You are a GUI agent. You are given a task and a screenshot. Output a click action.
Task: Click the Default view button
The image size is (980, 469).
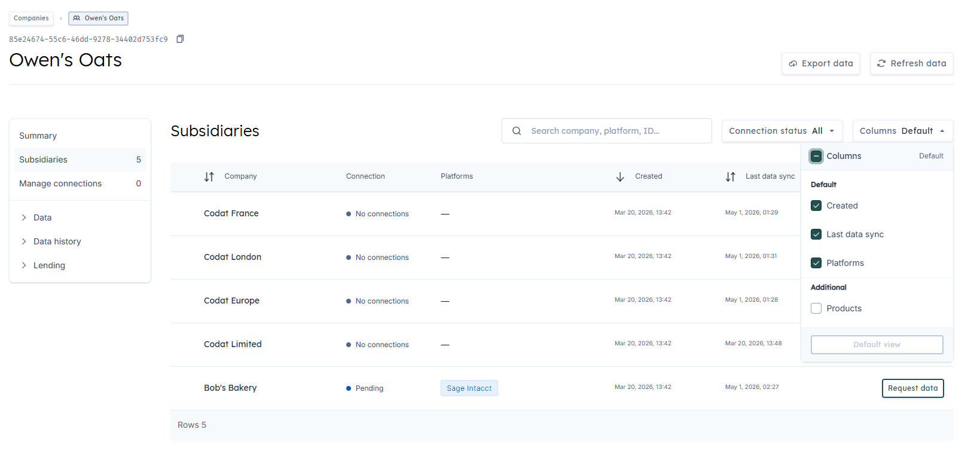click(x=877, y=345)
